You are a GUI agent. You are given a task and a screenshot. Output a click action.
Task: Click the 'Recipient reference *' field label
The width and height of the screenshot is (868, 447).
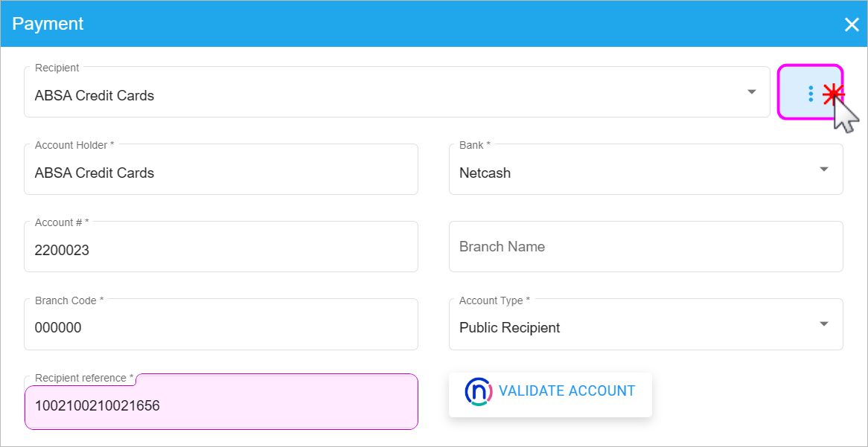coord(84,378)
